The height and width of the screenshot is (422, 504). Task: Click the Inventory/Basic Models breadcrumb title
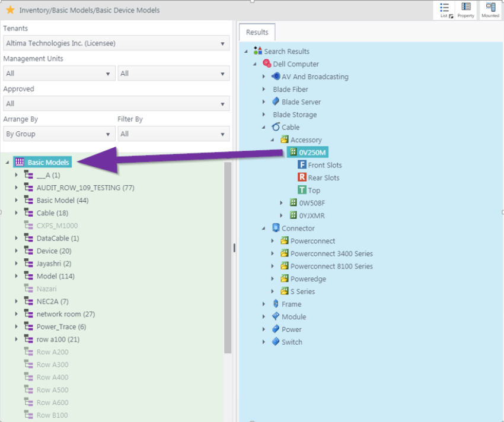pyautogui.click(x=90, y=10)
